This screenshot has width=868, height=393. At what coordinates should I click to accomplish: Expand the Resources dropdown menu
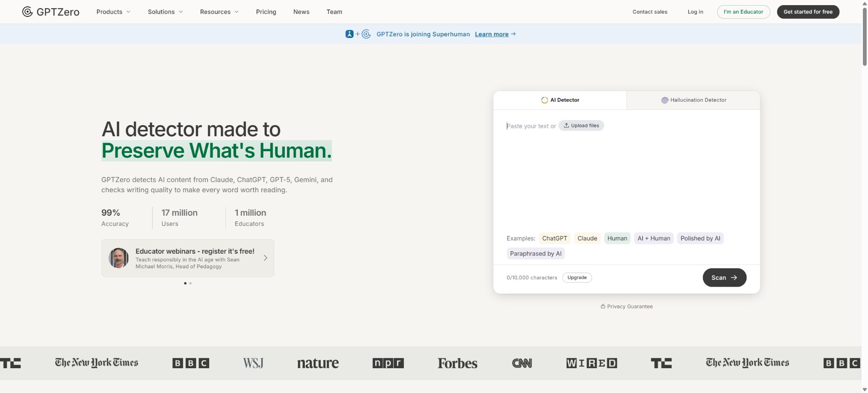pyautogui.click(x=219, y=12)
